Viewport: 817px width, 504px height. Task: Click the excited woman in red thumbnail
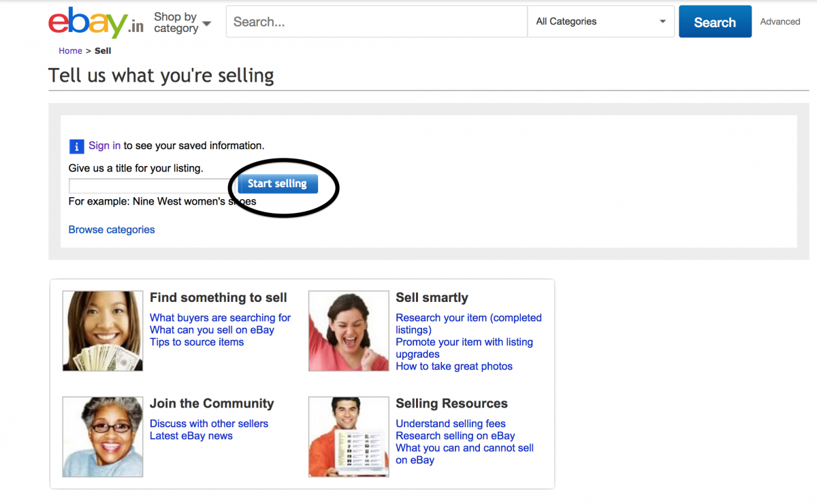click(349, 331)
